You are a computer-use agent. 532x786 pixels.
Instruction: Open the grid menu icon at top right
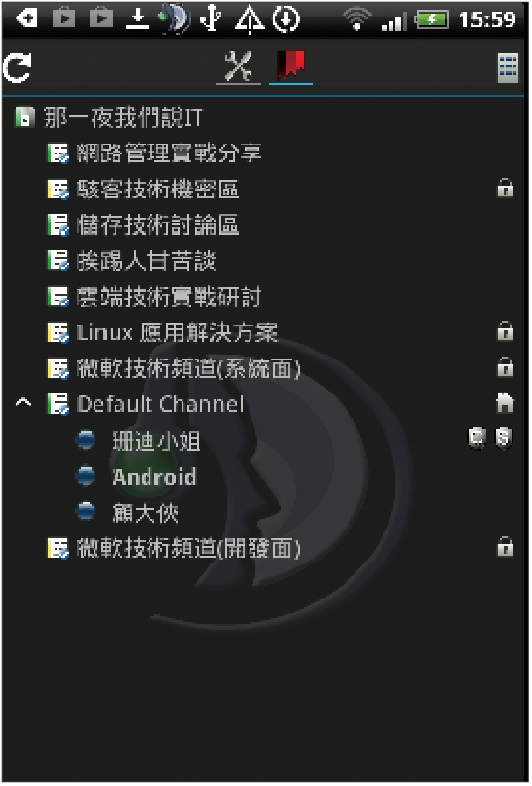pos(508,68)
